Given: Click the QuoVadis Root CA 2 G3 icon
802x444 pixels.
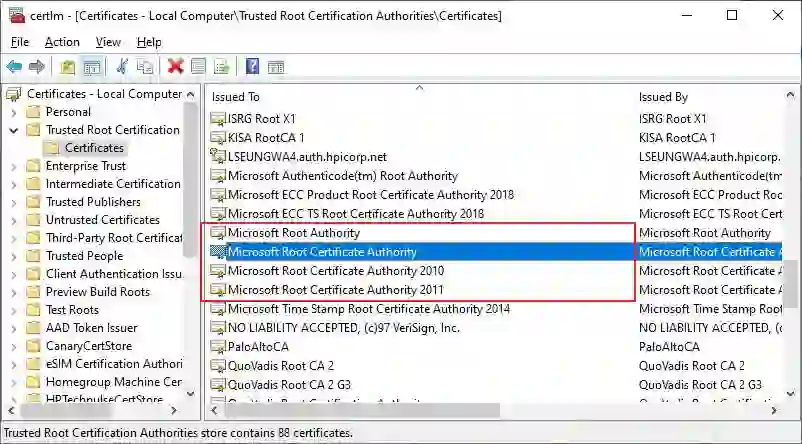Looking at the screenshot, I should [x=218, y=385].
